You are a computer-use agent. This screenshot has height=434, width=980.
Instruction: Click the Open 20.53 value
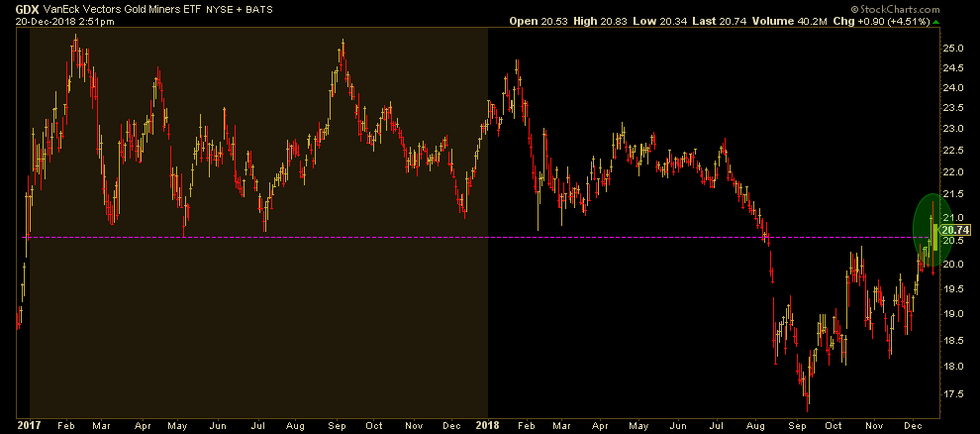[x=534, y=21]
